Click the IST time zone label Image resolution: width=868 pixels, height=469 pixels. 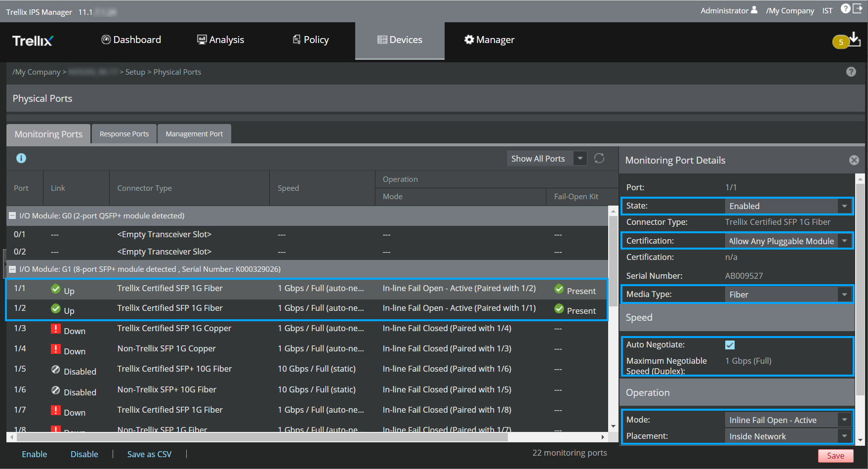click(827, 11)
